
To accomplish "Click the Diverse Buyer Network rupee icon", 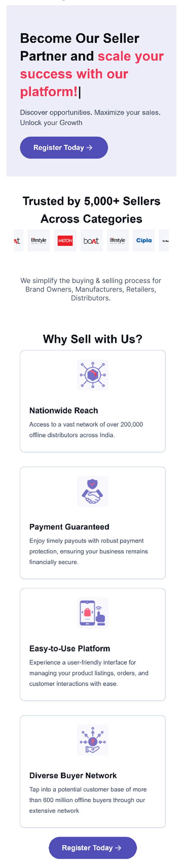I will click(x=92, y=740).
